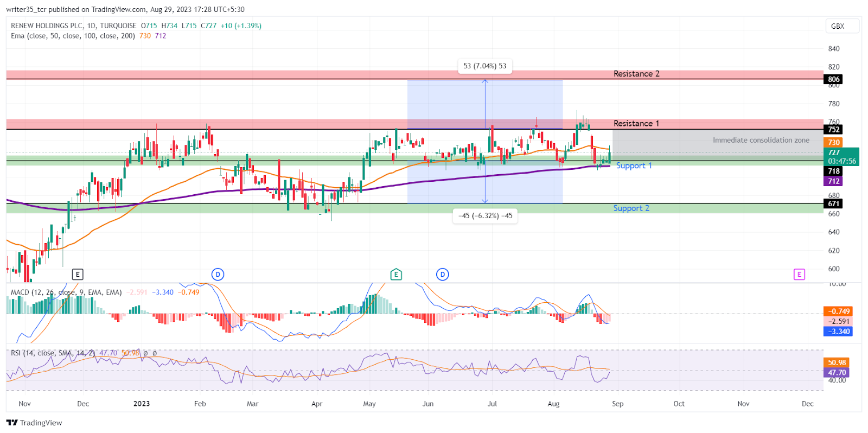868x433 pixels.
Task: Select the Ema indicator legend
Action: (x=73, y=36)
